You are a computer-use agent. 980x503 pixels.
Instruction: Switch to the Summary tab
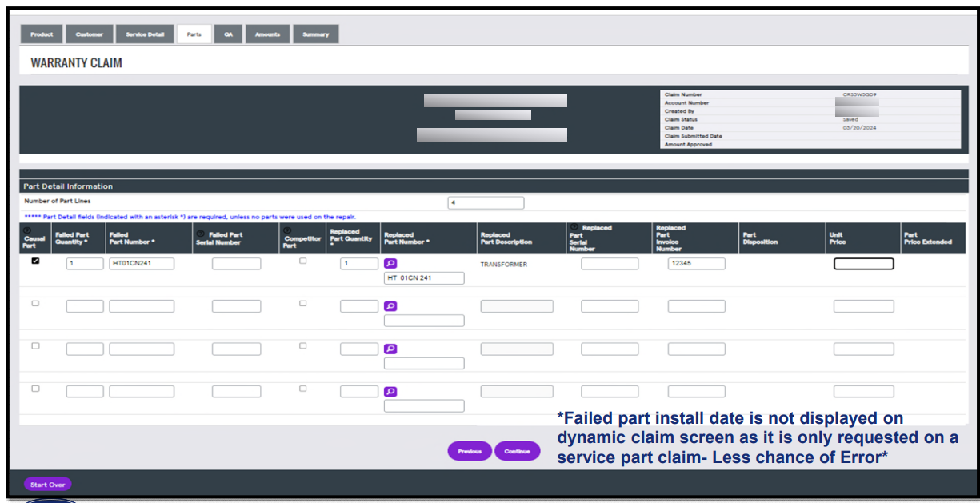coord(315,34)
